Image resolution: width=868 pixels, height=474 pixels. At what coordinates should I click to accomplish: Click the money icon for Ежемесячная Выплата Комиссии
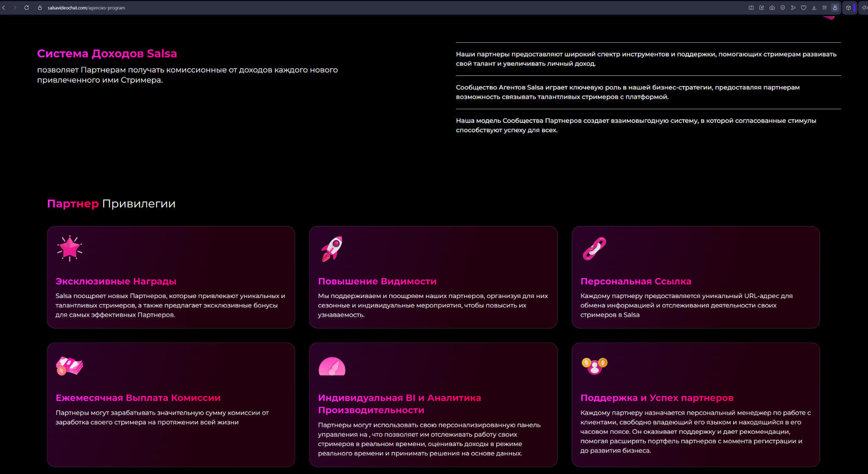pos(70,365)
